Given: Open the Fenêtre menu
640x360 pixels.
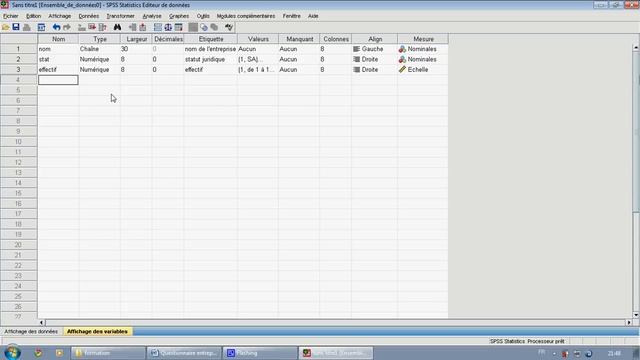Looking at the screenshot, I should [291, 16].
